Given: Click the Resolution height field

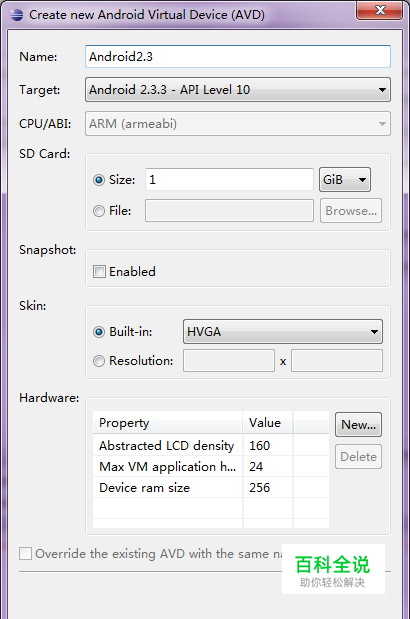Looking at the screenshot, I should point(337,360).
